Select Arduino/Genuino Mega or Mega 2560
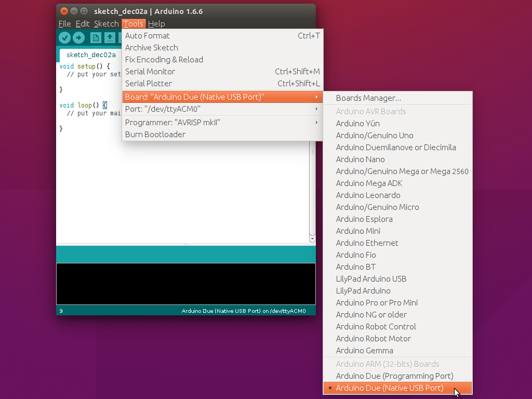Screen dimensions: 532x399 coord(397,171)
